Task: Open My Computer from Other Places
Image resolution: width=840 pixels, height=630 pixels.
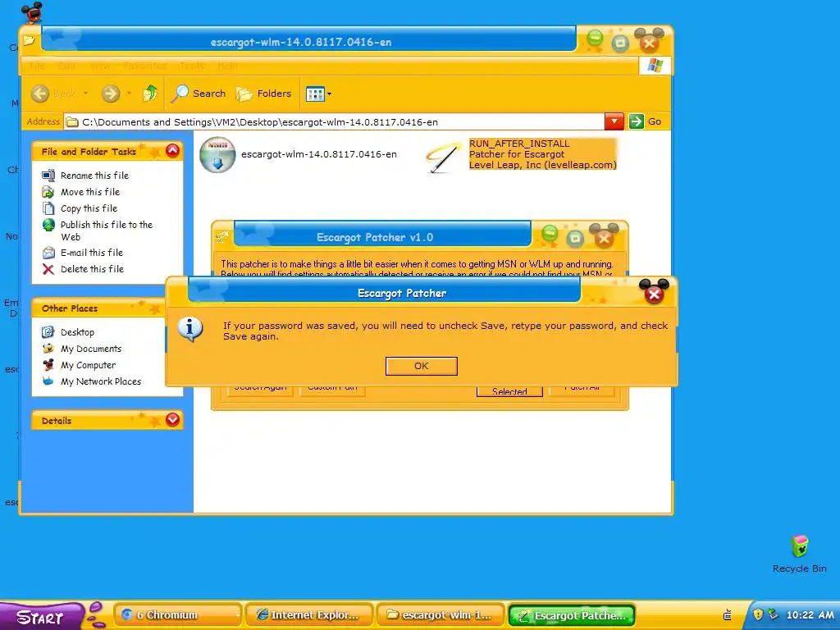Action: click(89, 365)
